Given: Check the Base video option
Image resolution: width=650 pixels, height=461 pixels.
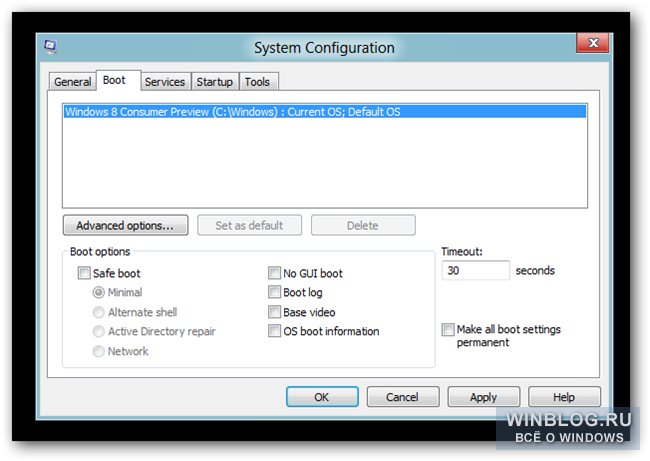Looking at the screenshot, I should pos(274,312).
